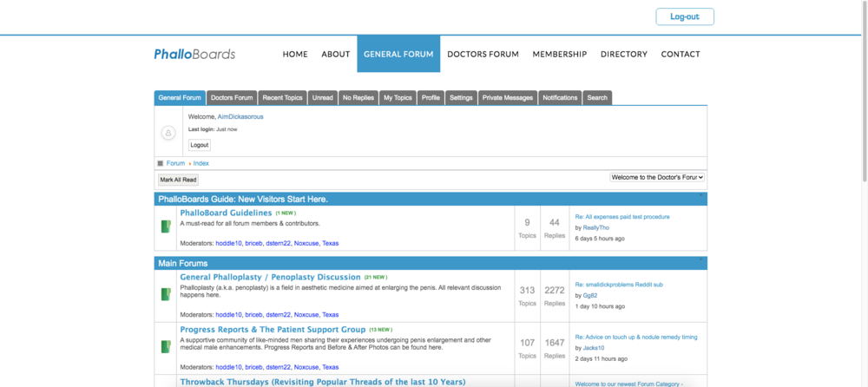
Task: Select GENERAL FORUM in main navigation
Action: click(x=398, y=54)
